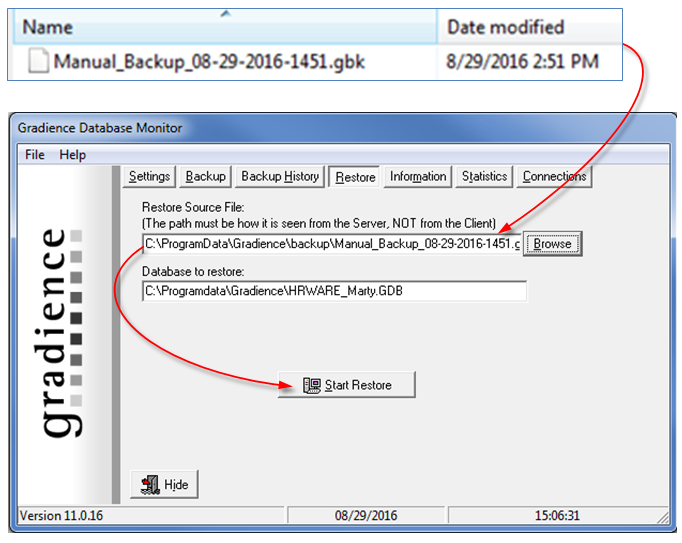Click in the Database to restore field
The image size is (682, 543).
[334, 291]
